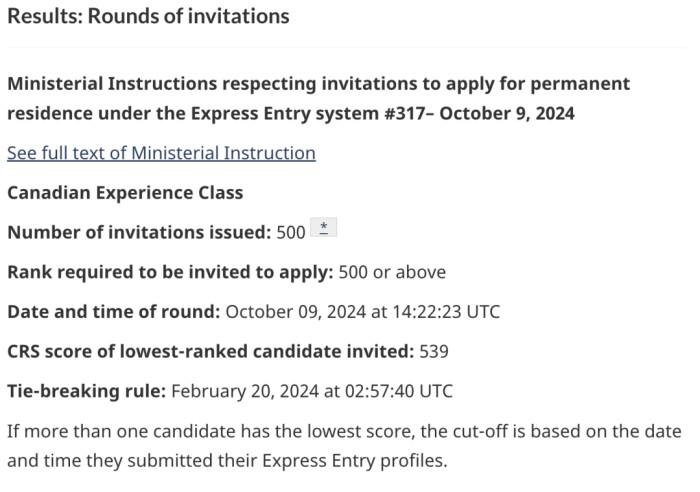Click the "Results: Rounds of invitations" heading
Viewport: 700px width, 492px height.
pyautogui.click(x=148, y=16)
